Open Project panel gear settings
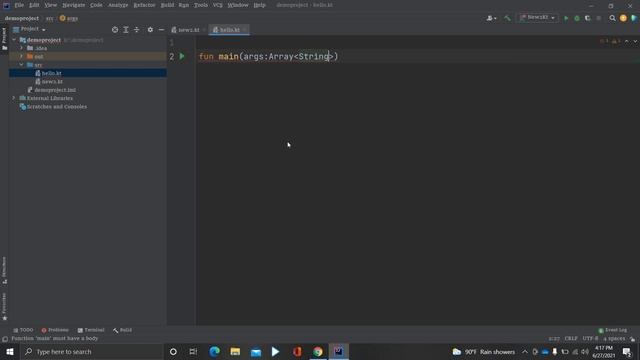This screenshot has width=640, height=360. (x=150, y=30)
